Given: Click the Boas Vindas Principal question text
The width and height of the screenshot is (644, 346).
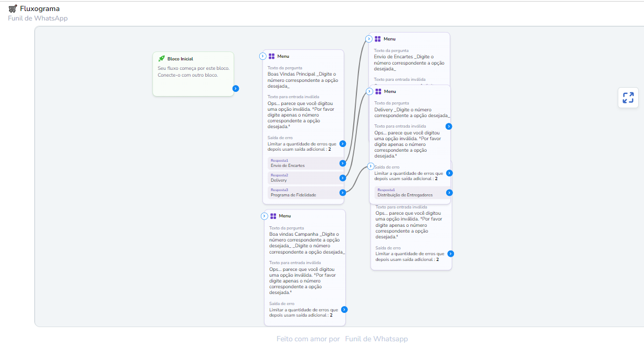Looking at the screenshot, I should click(x=302, y=80).
